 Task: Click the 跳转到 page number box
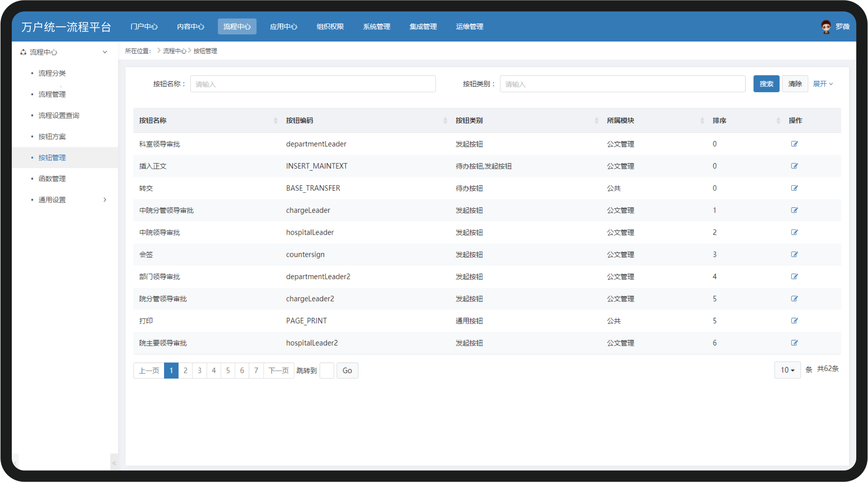pos(326,370)
